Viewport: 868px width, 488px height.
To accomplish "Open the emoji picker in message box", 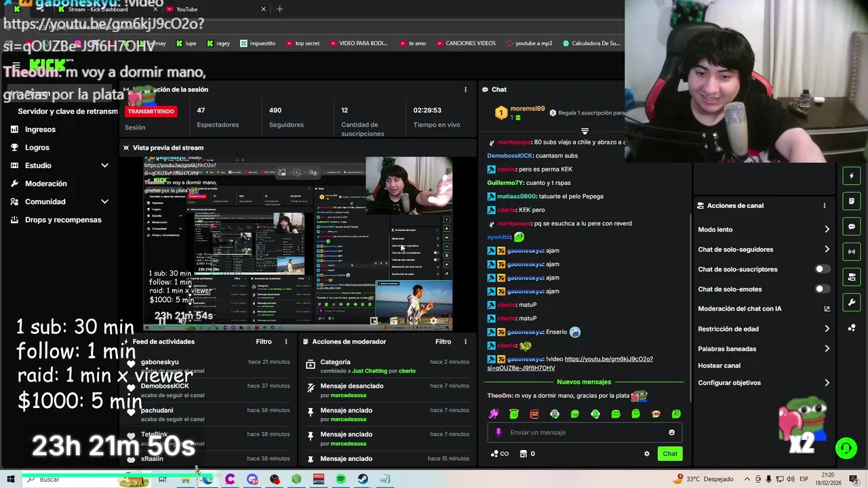I will point(672,432).
